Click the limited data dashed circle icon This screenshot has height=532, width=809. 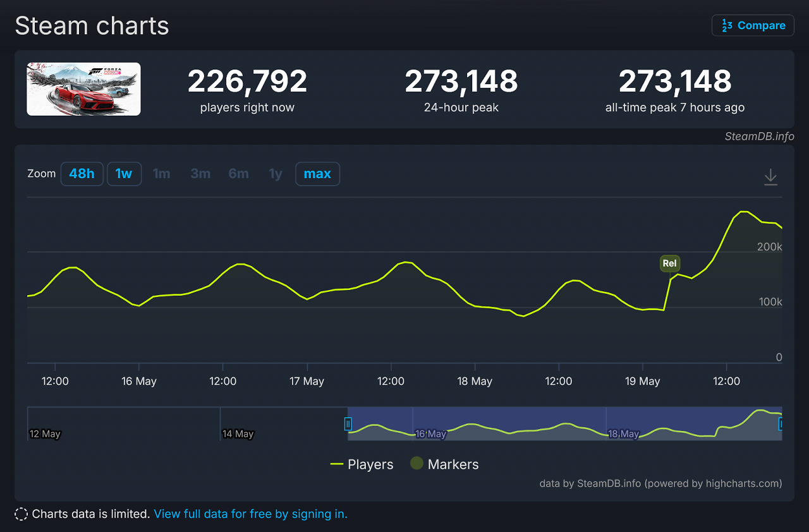pos(21,514)
